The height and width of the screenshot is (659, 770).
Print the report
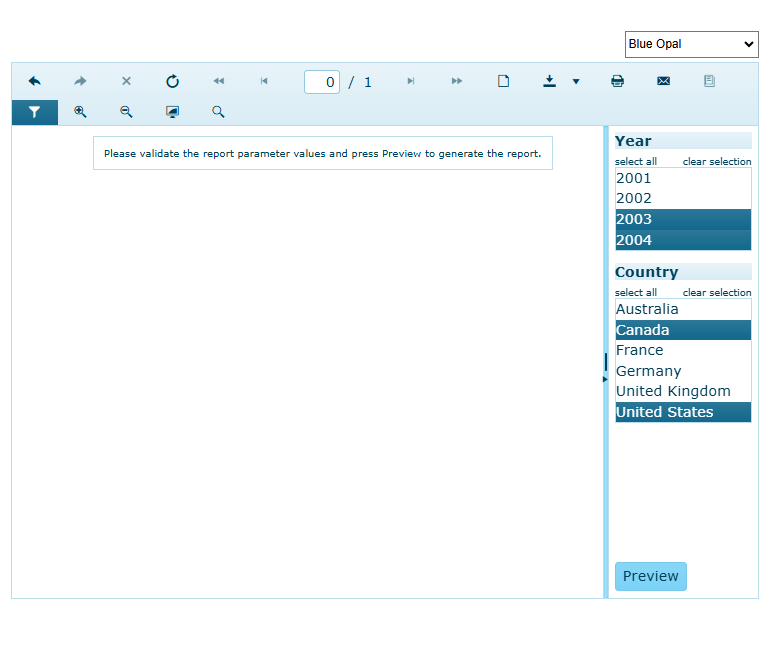(617, 82)
